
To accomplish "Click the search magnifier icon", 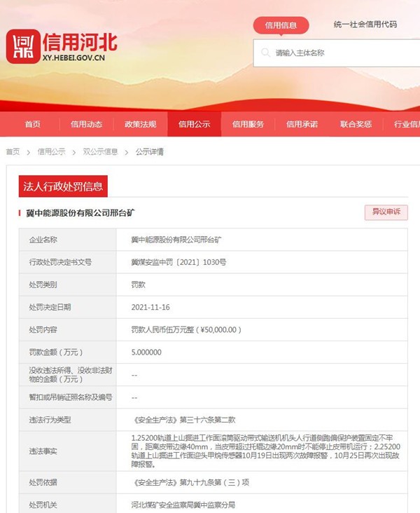I will coord(265,53).
